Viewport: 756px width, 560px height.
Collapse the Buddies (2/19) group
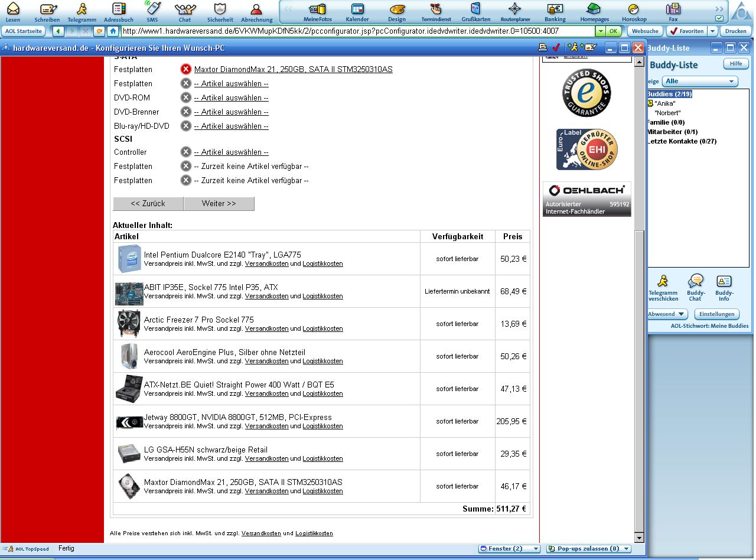669,94
